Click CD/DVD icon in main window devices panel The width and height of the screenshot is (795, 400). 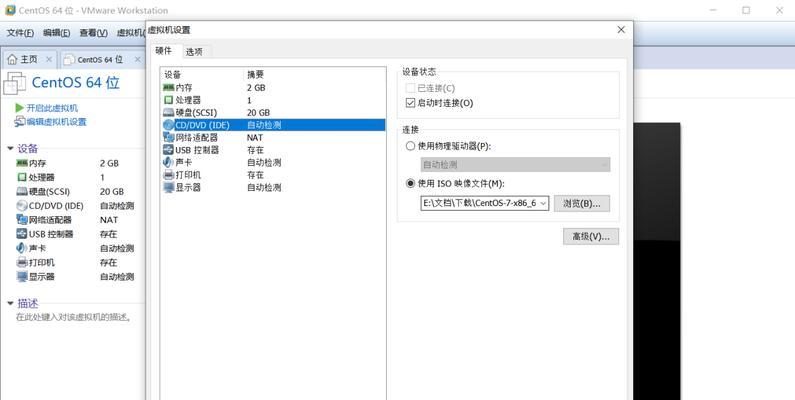click(22, 206)
